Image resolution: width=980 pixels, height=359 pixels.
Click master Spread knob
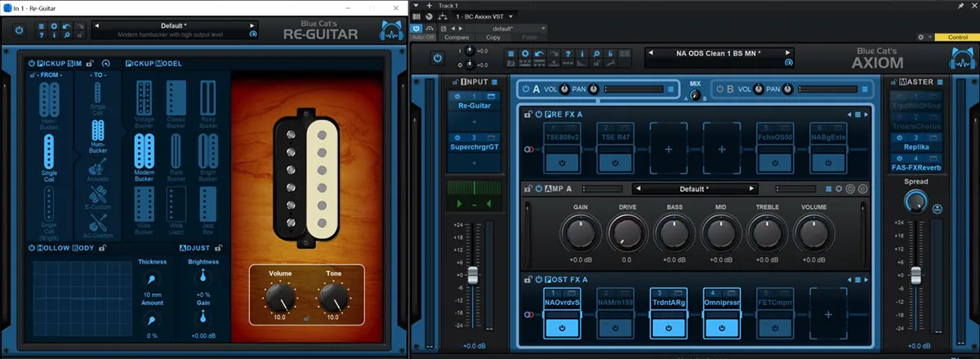pyautogui.click(x=916, y=200)
